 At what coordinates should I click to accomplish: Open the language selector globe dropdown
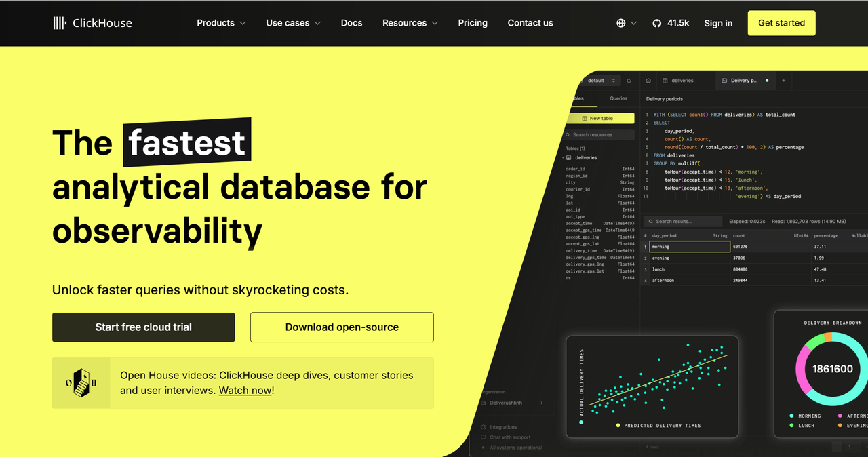click(x=627, y=23)
